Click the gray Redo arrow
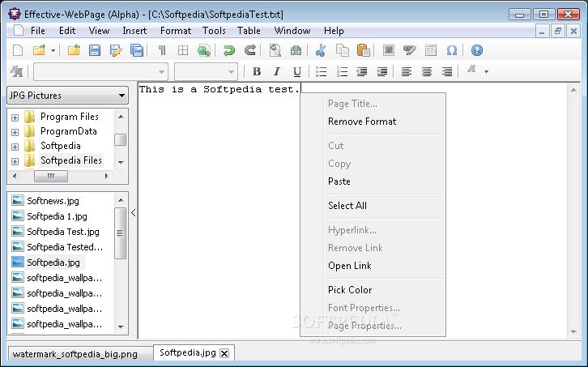 250,50
